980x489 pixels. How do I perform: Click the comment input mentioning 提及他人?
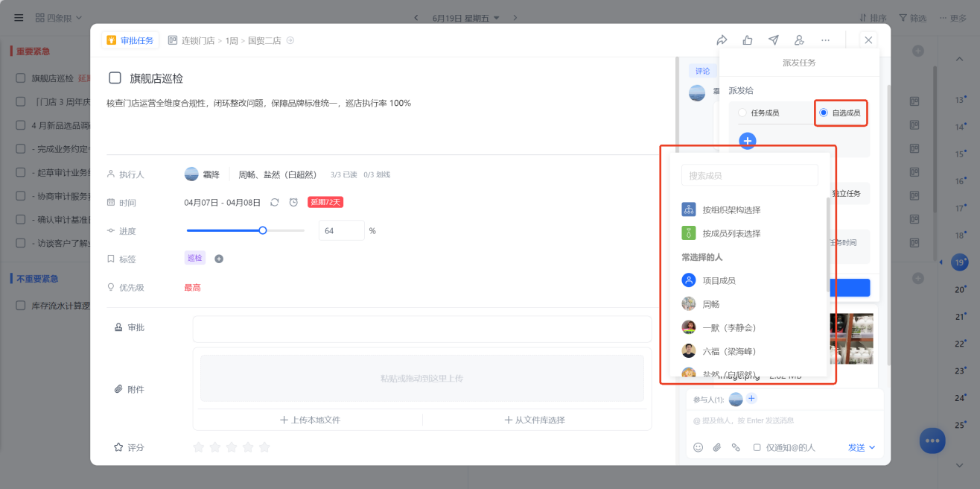(785, 420)
